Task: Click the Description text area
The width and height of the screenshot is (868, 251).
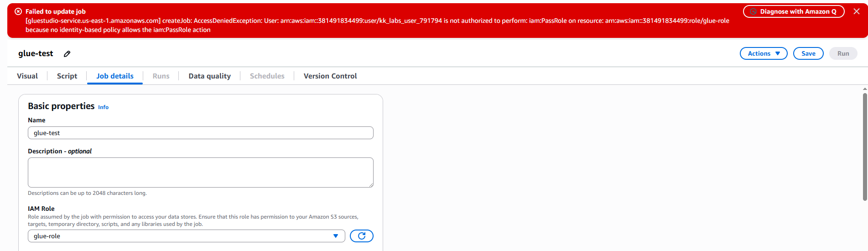Action: point(201,173)
